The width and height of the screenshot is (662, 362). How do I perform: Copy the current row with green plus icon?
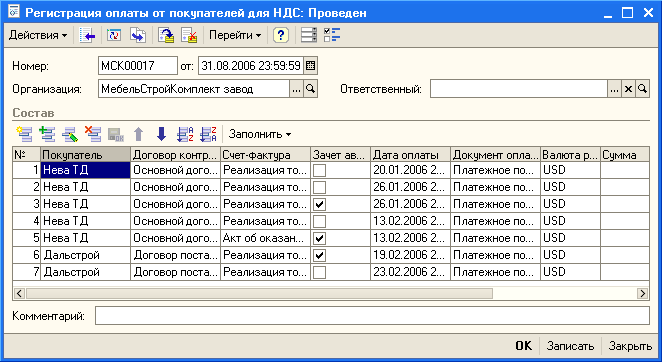47,134
